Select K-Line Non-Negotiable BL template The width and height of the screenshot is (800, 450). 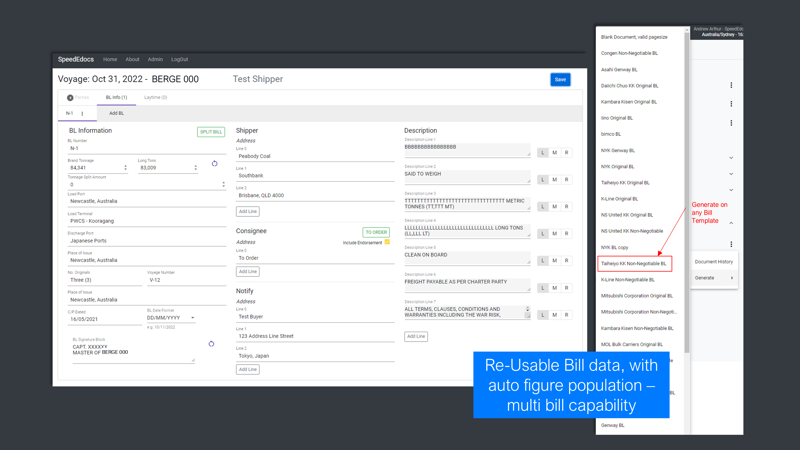(x=628, y=280)
